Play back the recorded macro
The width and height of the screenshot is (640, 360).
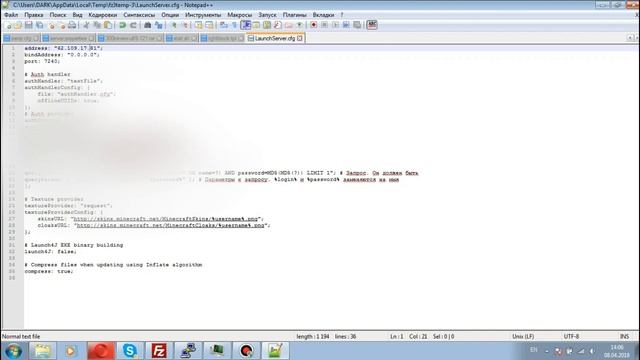335,25
